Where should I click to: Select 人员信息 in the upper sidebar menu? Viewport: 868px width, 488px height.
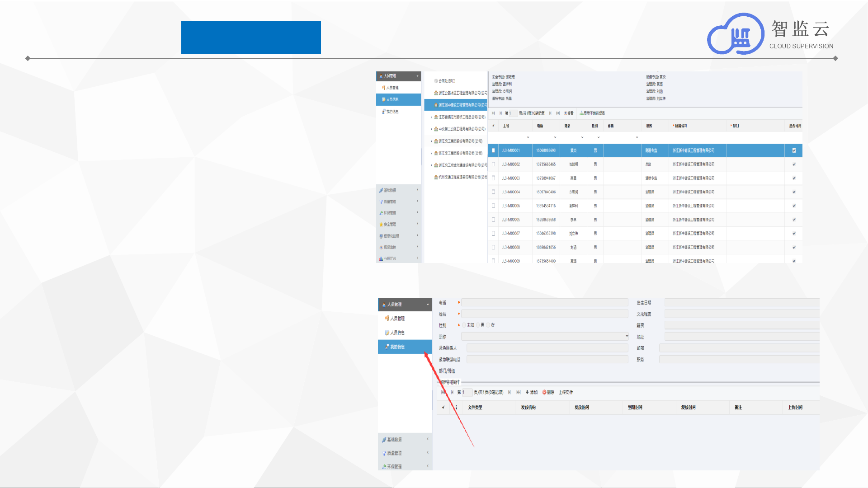[392, 99]
